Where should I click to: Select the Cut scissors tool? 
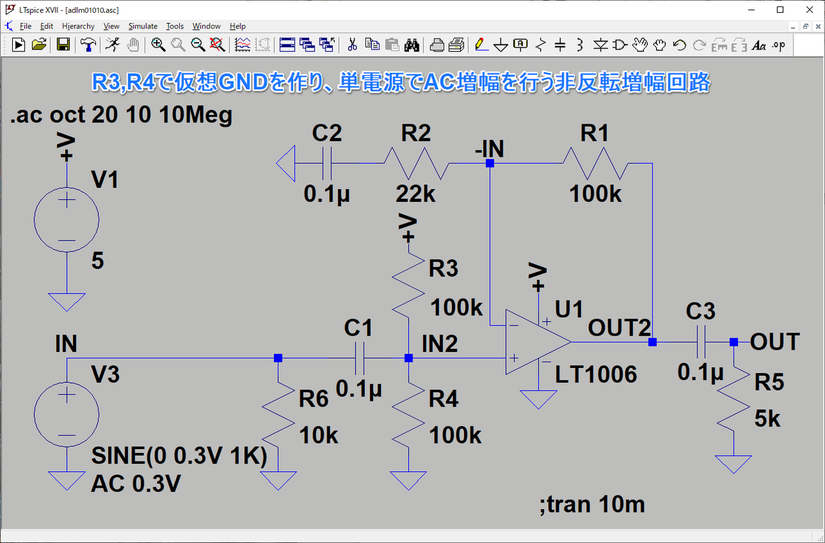(x=352, y=45)
